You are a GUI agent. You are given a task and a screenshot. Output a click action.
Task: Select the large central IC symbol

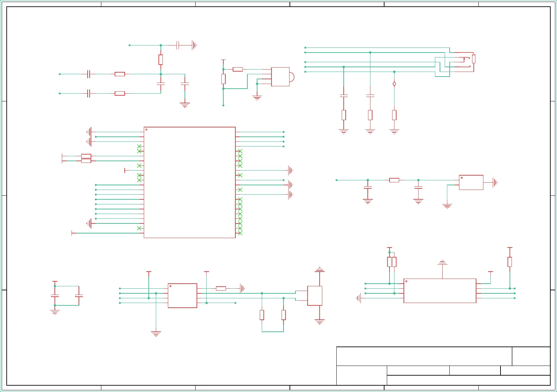pos(190,182)
